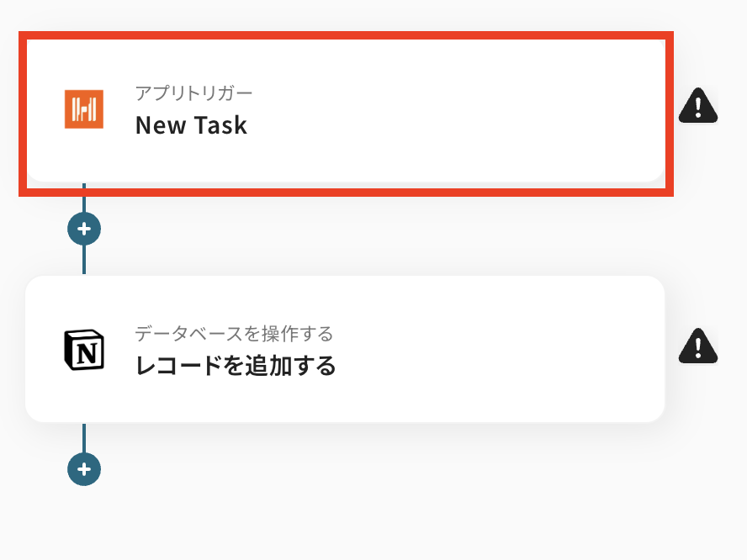
Task: Select the データベースを操作する label
Action: tap(234, 334)
